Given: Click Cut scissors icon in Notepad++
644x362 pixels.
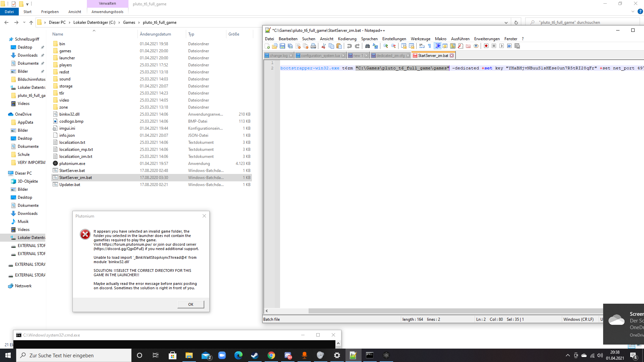Looking at the screenshot, I should [x=324, y=46].
